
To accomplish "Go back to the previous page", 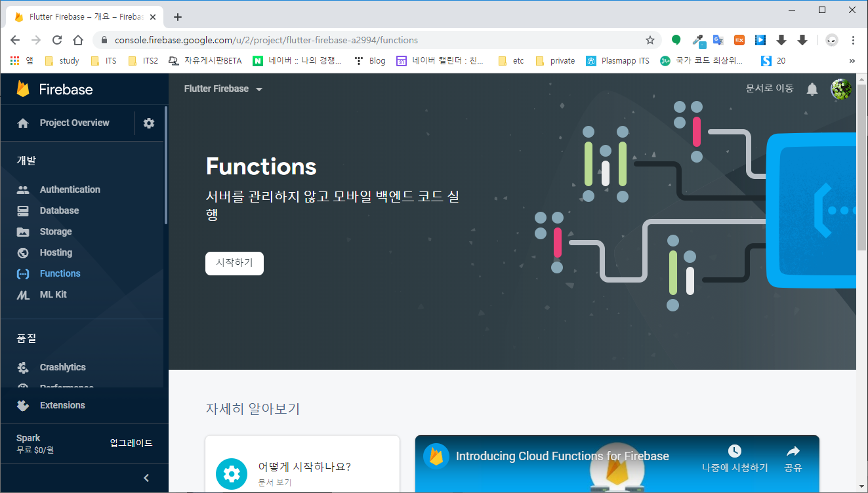I will [15, 40].
